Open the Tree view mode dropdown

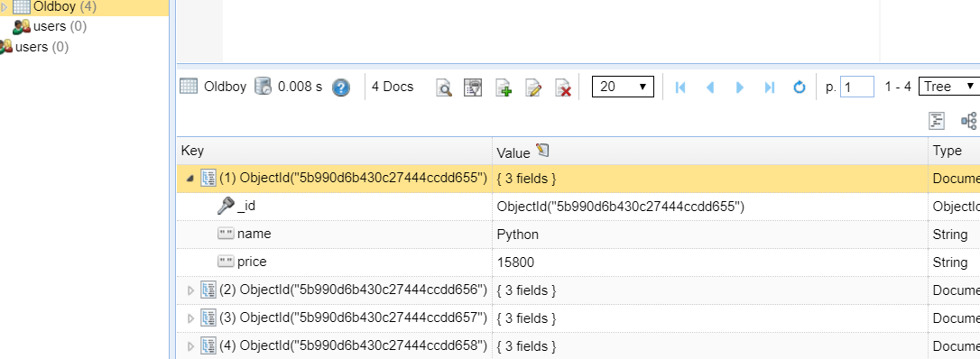point(948,87)
